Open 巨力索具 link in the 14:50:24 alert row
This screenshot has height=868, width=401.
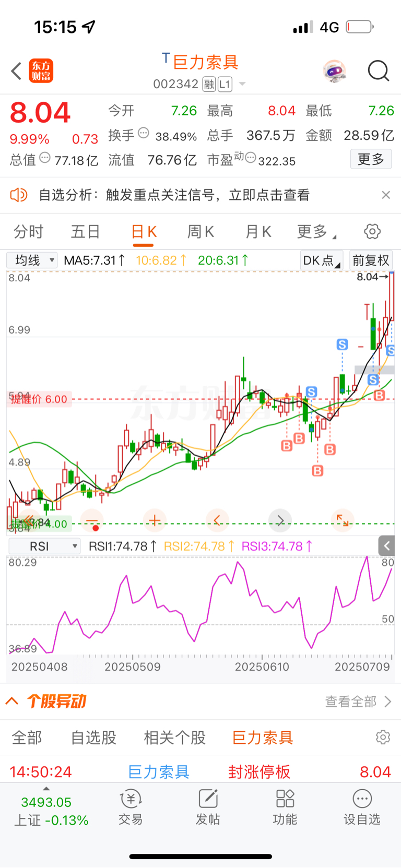point(159,772)
